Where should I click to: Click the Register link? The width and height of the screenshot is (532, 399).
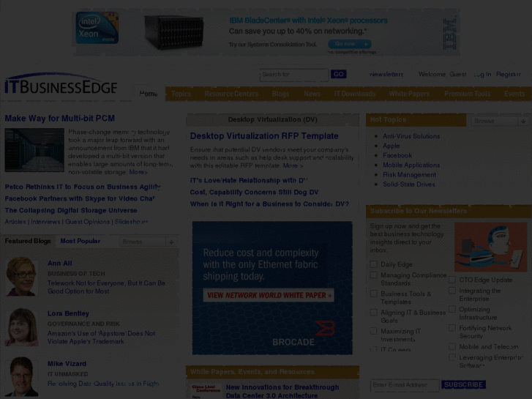(509, 75)
